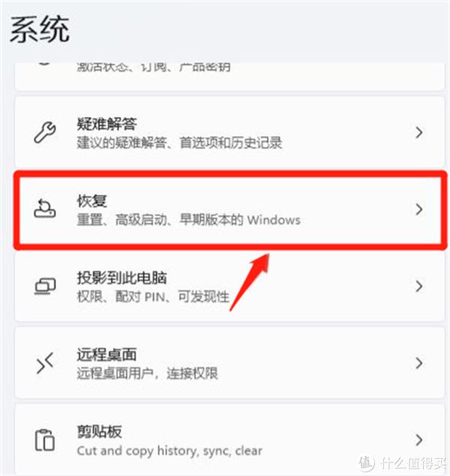Click the recovery drive icon beside 恢复
The image size is (450, 476).
point(45,209)
